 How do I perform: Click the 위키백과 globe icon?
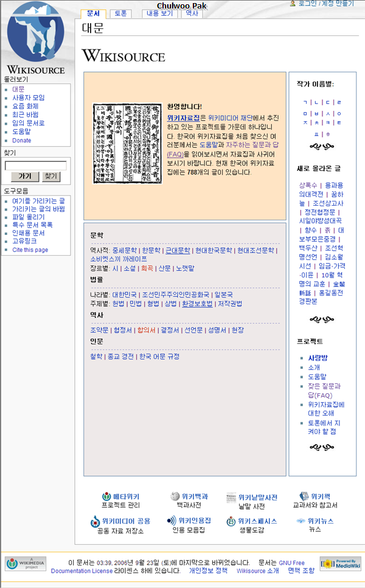pos(175,496)
